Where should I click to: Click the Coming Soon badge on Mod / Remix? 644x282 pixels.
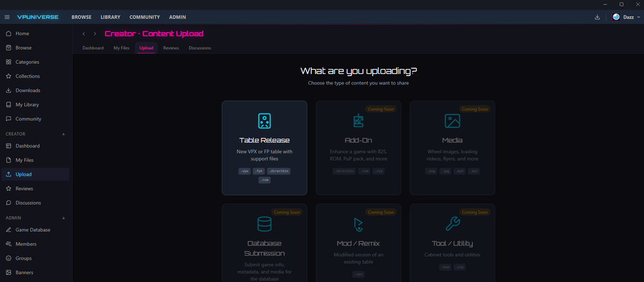pos(381,212)
